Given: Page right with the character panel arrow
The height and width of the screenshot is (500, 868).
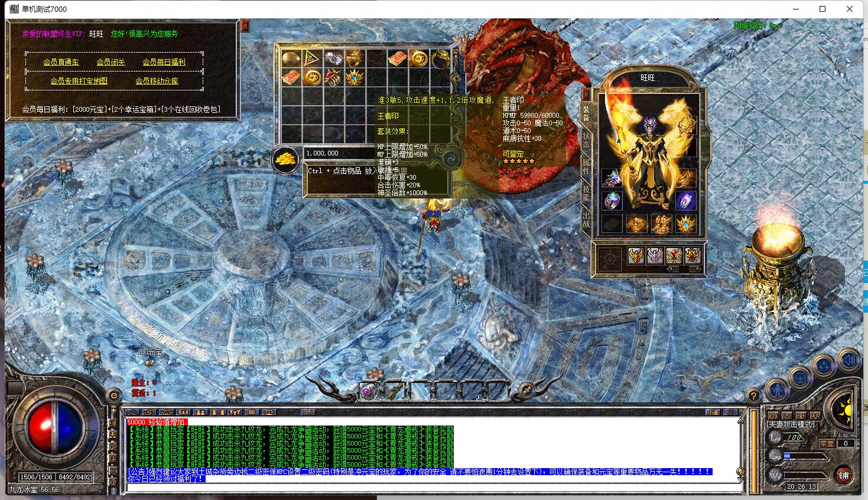Looking at the screenshot, I should (695, 269).
